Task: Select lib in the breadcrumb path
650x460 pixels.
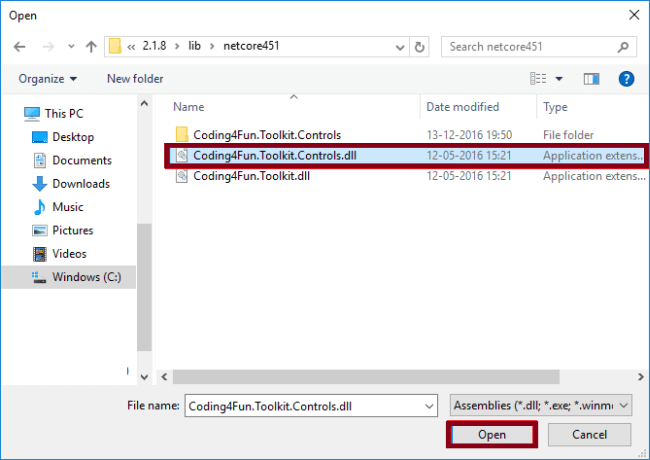Action: (194, 46)
